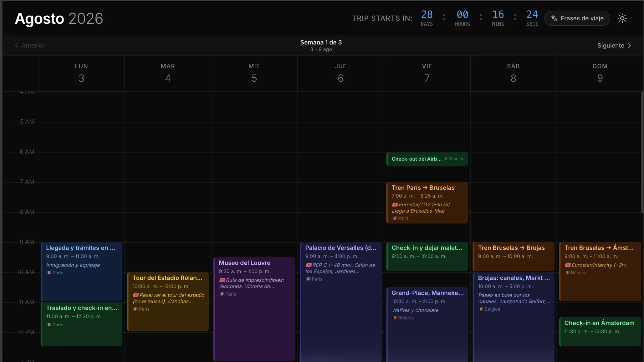Click the 16 MINS countdown value
This screenshot has height=362, width=644.
[x=498, y=14]
